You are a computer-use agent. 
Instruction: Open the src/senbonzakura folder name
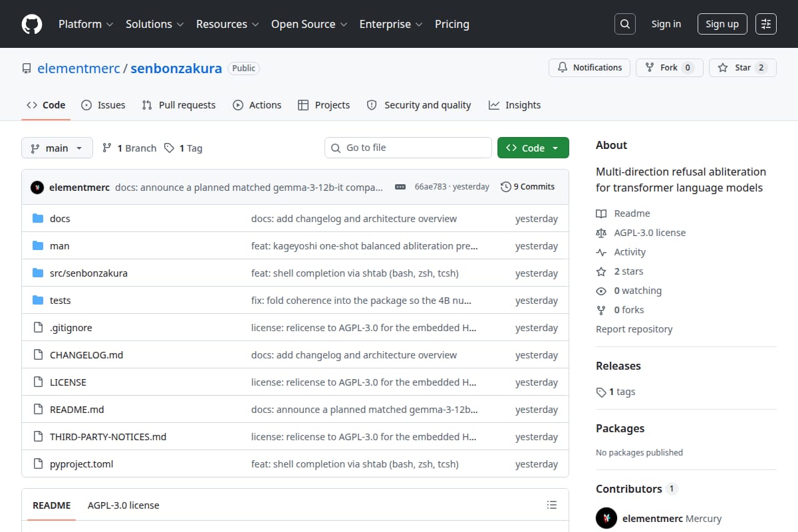(x=88, y=273)
